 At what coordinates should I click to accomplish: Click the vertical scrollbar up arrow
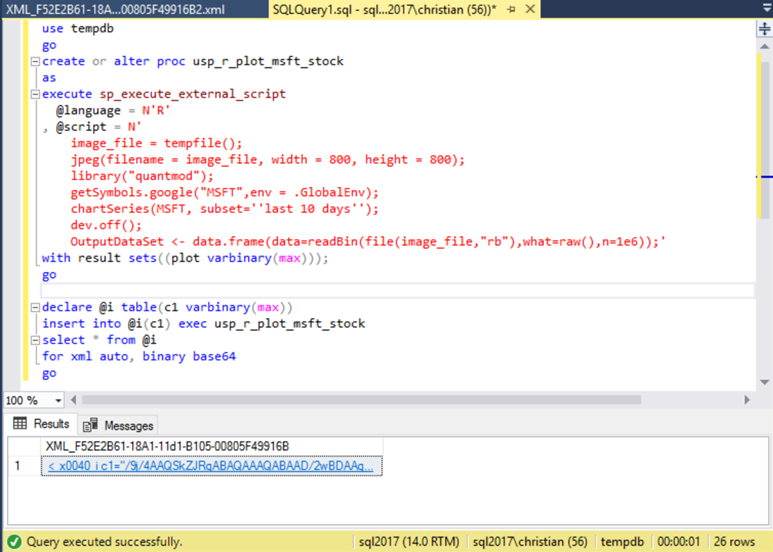click(x=764, y=46)
